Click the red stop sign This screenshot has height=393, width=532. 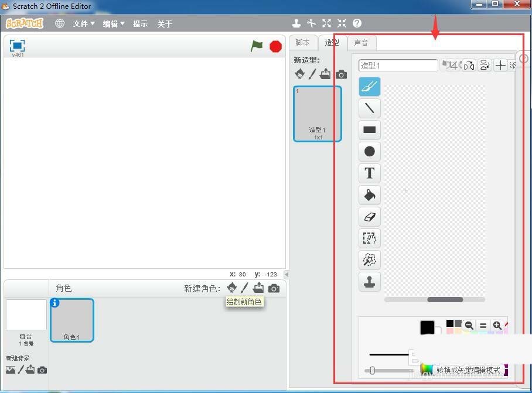[275, 46]
